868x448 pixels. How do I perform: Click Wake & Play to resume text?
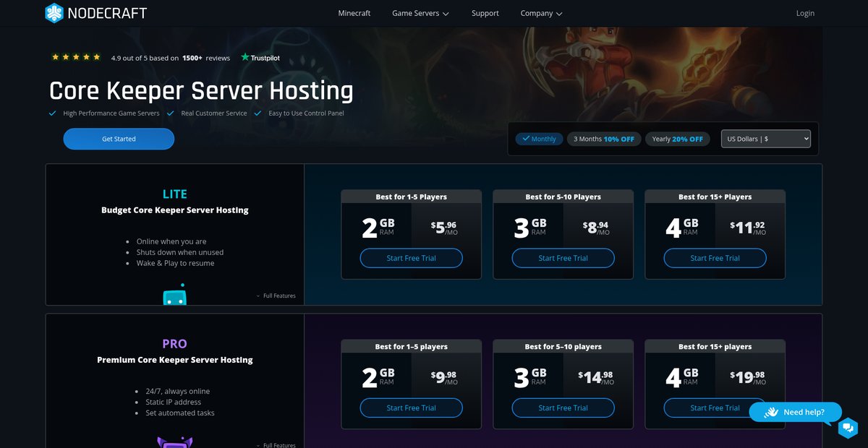175,263
